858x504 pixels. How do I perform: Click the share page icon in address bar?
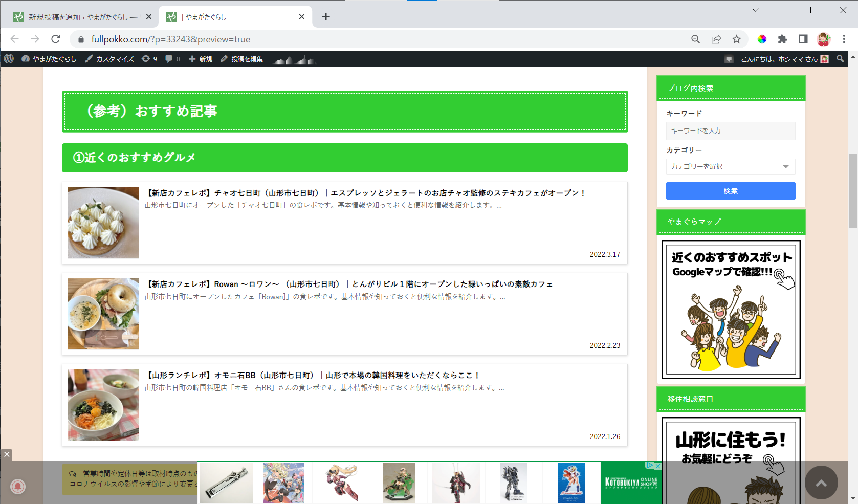[x=716, y=39]
